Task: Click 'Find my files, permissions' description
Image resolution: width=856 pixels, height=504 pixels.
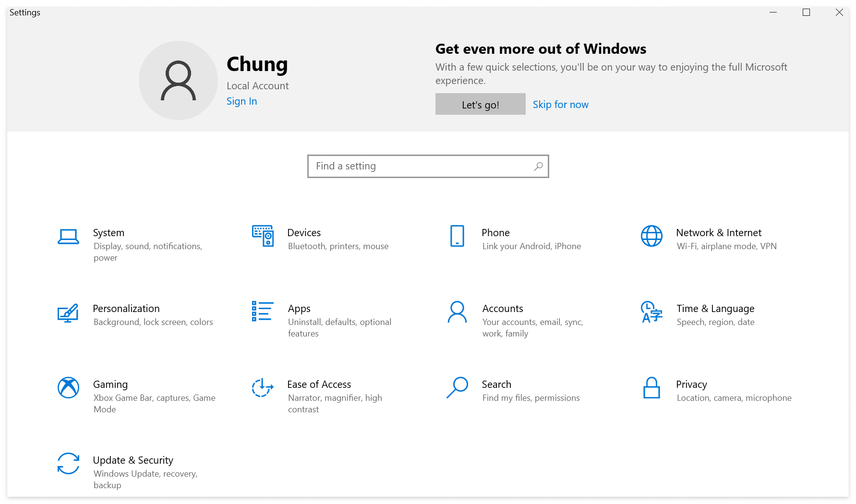Action: click(531, 398)
